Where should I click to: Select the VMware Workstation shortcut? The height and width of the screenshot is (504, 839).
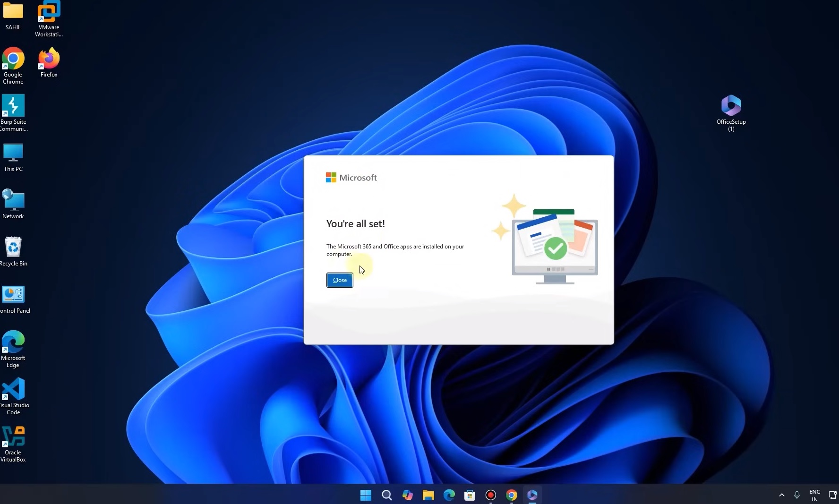(49, 19)
